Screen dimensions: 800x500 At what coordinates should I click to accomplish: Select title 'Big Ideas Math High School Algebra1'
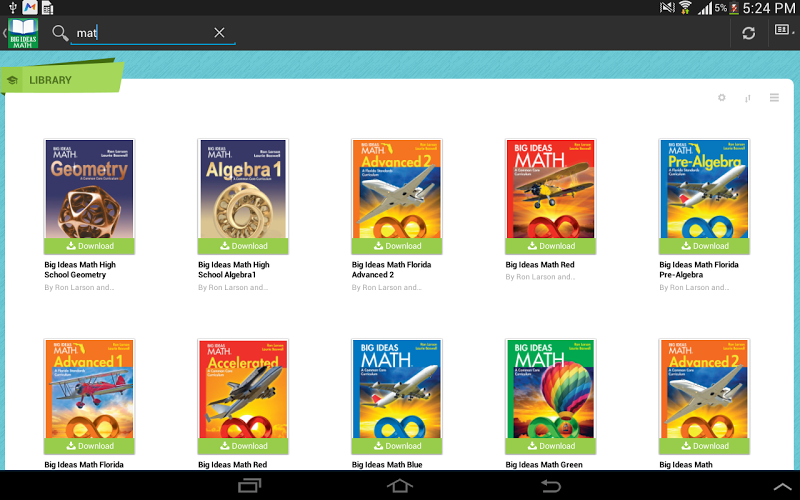pyautogui.click(x=234, y=269)
